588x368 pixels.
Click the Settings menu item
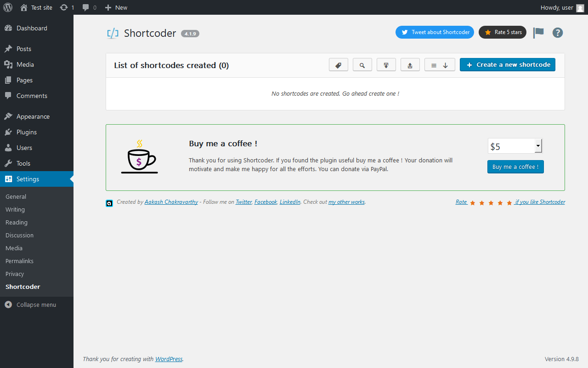click(x=37, y=179)
